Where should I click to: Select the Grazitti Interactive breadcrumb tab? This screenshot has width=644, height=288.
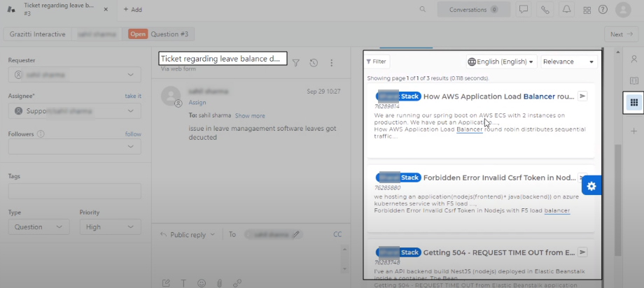point(37,34)
